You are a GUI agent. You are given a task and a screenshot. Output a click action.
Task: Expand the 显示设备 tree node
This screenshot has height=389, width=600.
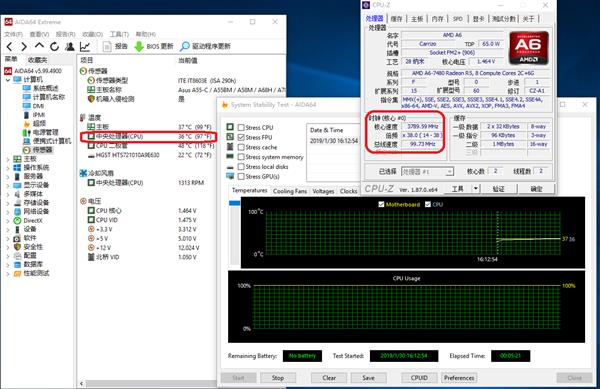point(8,185)
